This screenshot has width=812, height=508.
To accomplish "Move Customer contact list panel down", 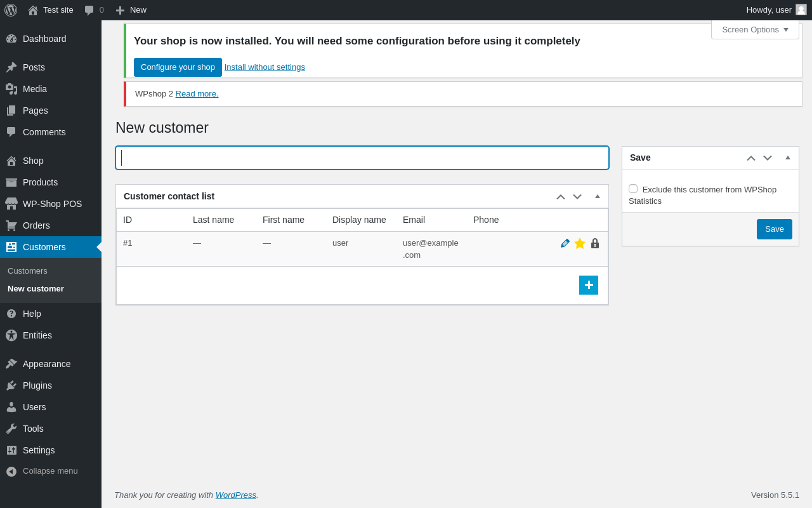I will coord(577,197).
